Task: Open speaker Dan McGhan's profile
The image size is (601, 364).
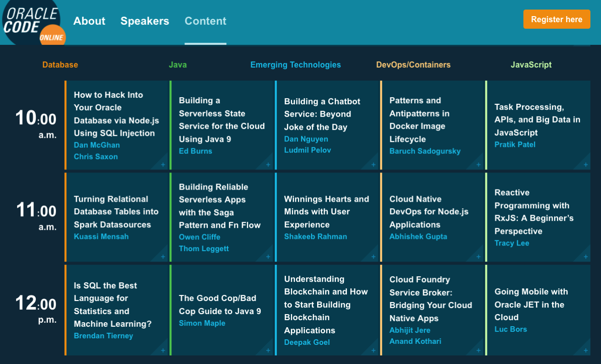Action: [x=97, y=145]
